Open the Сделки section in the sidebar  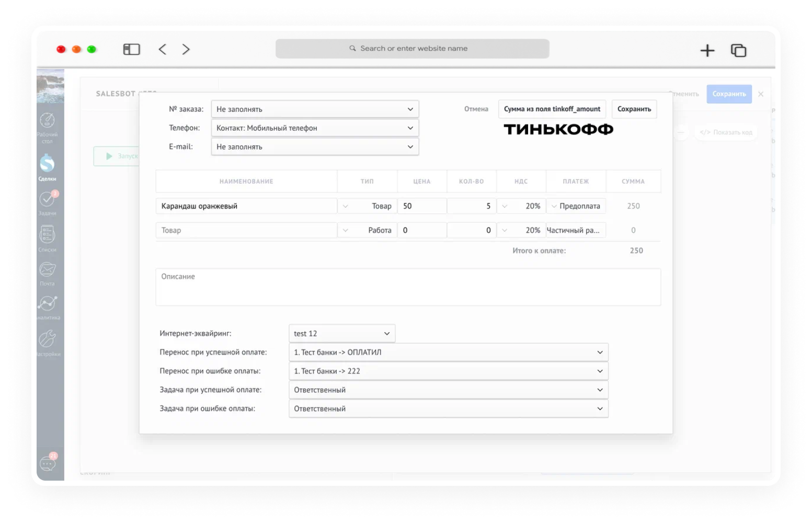pos(47,167)
